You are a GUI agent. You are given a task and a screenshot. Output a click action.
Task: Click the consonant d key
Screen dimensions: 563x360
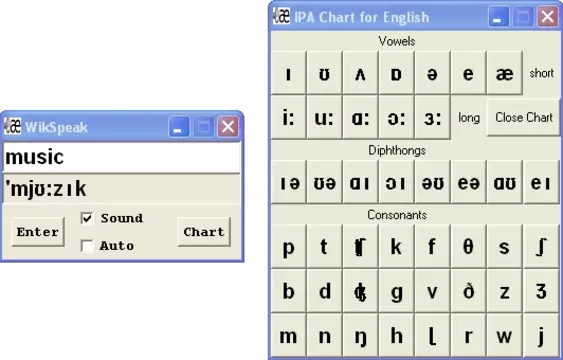pos(325,291)
